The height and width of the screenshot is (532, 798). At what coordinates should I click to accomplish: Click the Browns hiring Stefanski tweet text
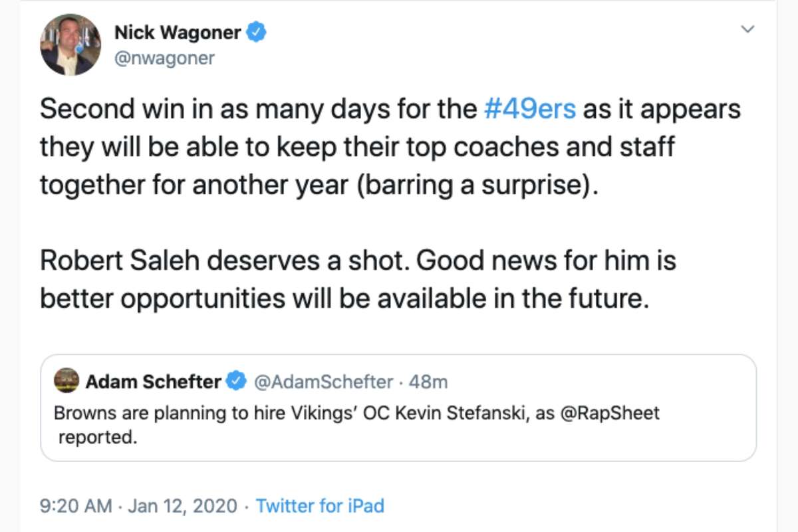tap(266, 413)
